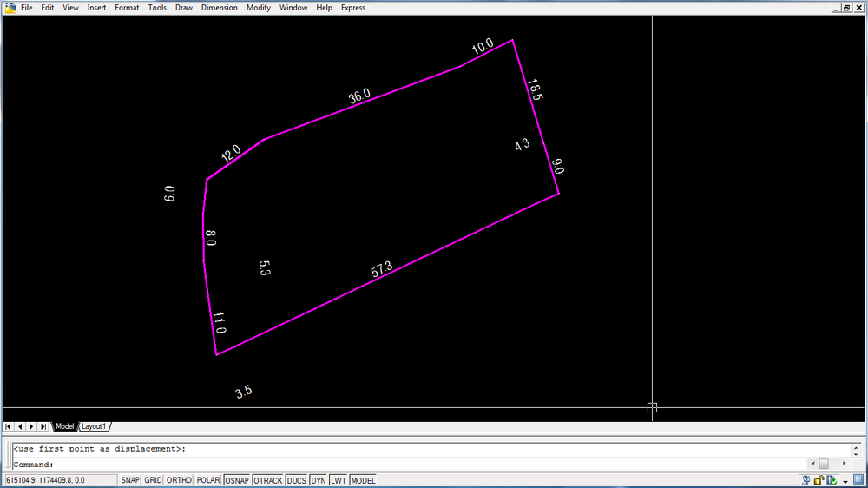Open the Window menu
This screenshot has width=868, height=488.
[293, 8]
